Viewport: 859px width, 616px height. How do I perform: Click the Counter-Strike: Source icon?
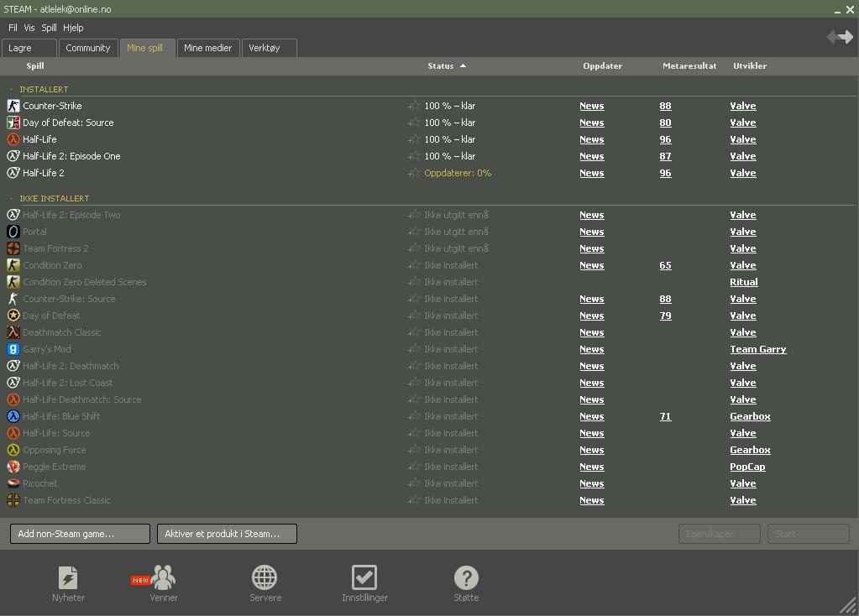click(13, 299)
